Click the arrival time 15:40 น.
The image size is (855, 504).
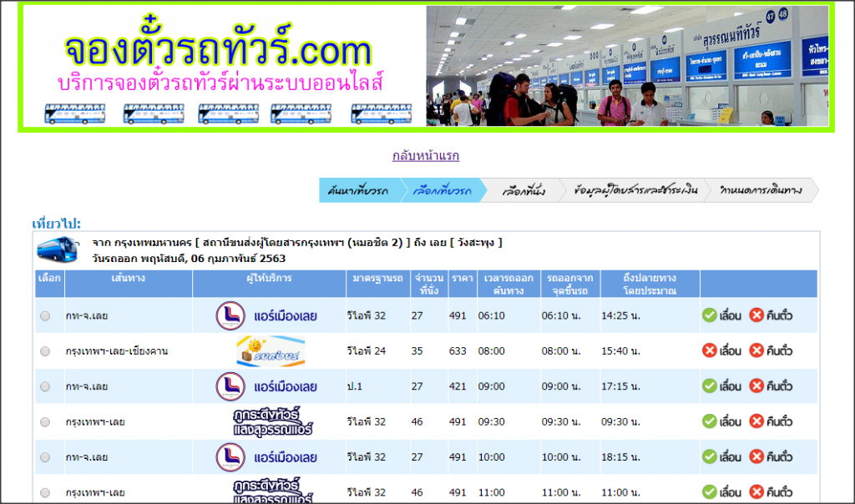point(620,351)
